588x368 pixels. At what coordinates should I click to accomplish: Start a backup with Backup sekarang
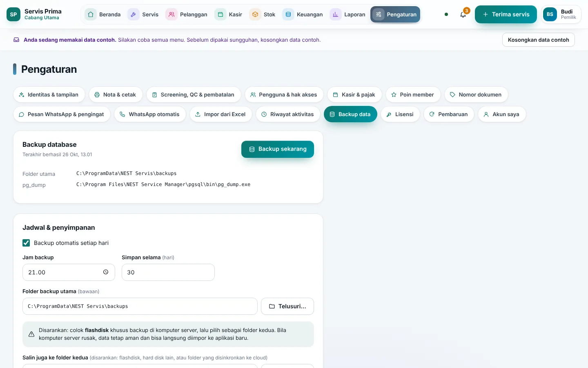pyautogui.click(x=278, y=149)
